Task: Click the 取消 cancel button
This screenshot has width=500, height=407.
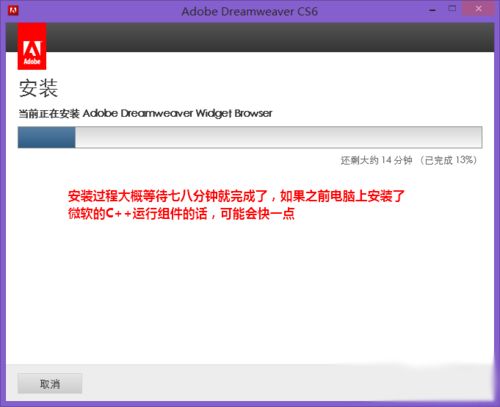Action: 50,383
